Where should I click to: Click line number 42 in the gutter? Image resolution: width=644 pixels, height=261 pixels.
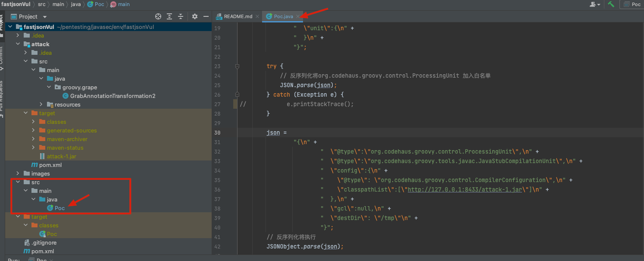[x=217, y=246]
